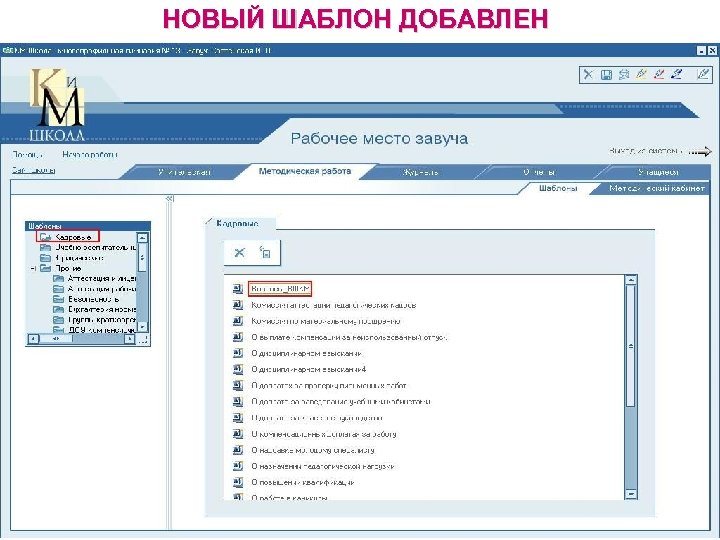The width and height of the screenshot is (720, 540).
Task: Select the yellow pen icon
Action: point(641,74)
